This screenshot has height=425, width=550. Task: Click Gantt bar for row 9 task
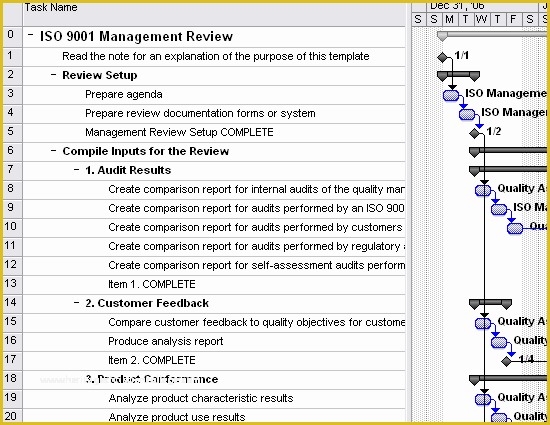[499, 209]
